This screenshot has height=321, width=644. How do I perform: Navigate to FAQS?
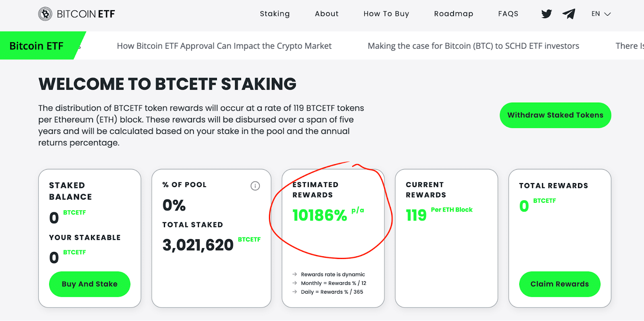(x=508, y=14)
